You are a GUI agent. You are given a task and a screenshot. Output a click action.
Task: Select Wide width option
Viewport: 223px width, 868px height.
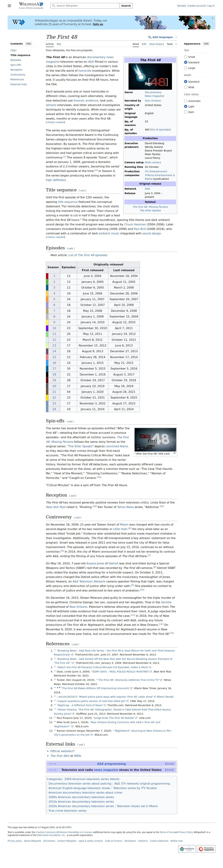tap(185, 87)
